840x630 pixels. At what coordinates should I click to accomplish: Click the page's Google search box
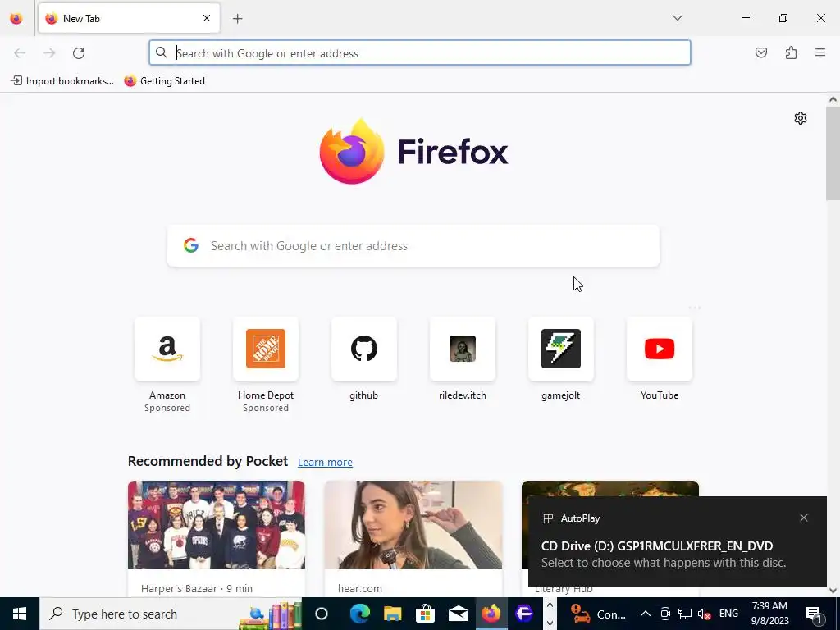(413, 246)
